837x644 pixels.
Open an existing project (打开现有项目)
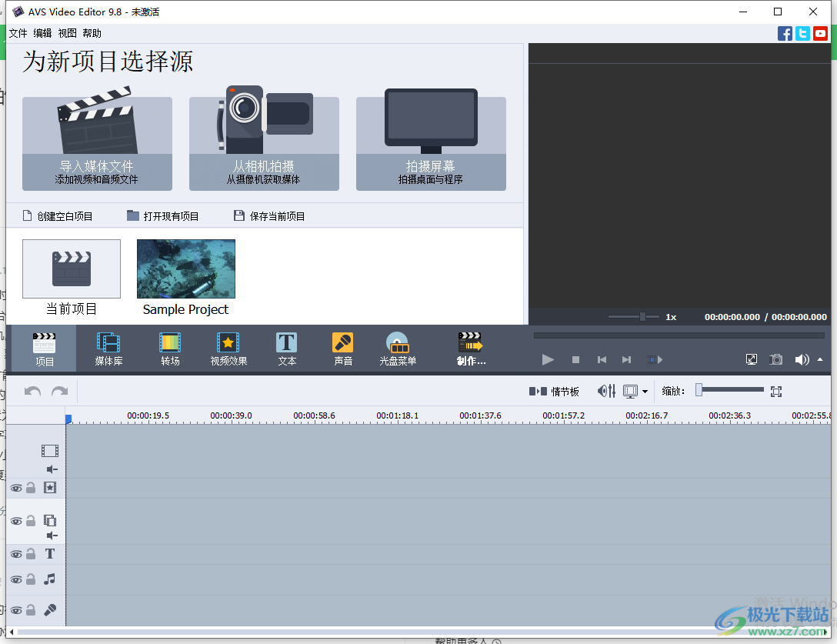coord(163,215)
